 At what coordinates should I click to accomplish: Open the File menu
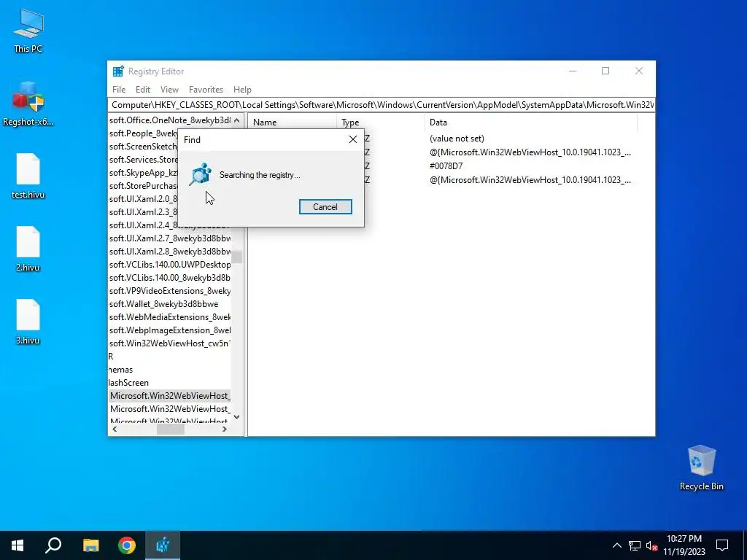[x=119, y=90]
